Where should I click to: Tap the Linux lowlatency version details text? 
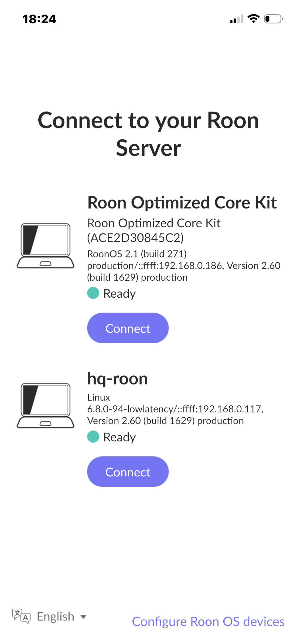[175, 409]
